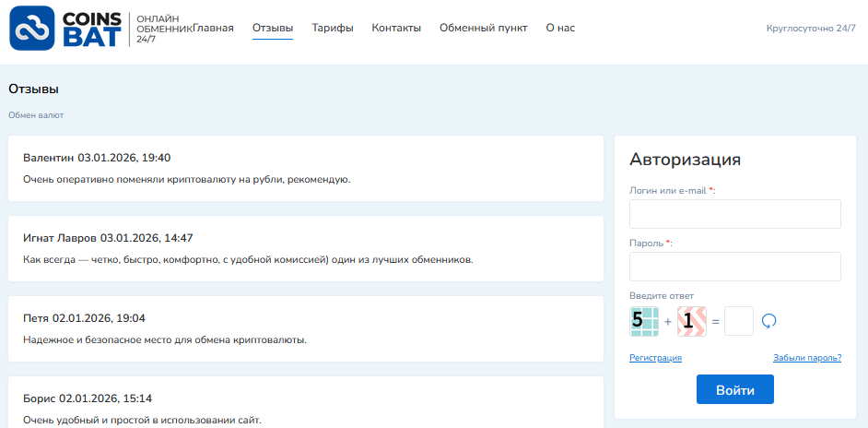This screenshot has height=428, width=868.
Task: Click the Забыли пароль? link
Action: click(x=806, y=358)
